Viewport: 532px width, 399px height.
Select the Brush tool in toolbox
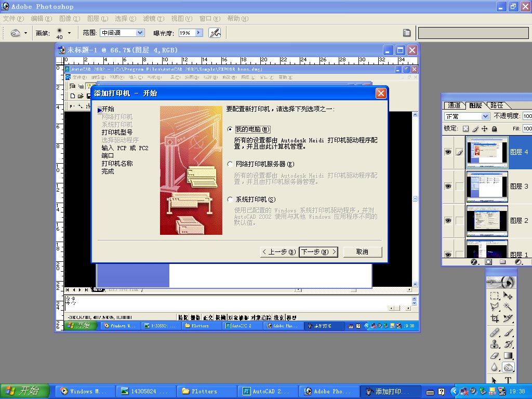click(x=508, y=332)
